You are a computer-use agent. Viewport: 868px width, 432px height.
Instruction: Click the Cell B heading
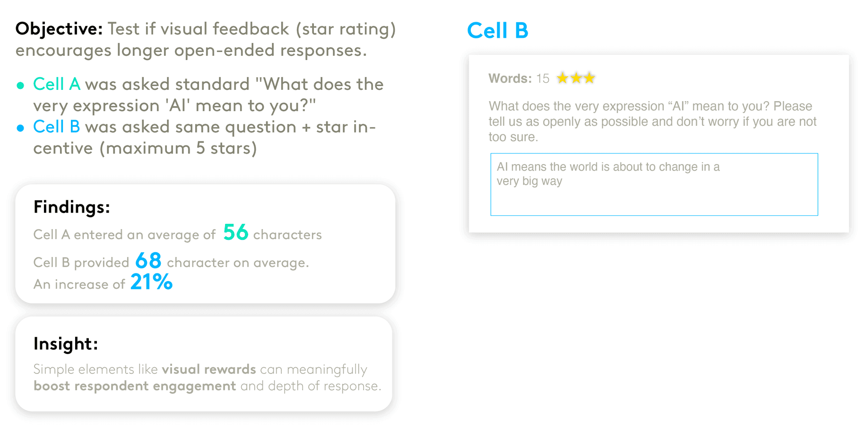497,31
